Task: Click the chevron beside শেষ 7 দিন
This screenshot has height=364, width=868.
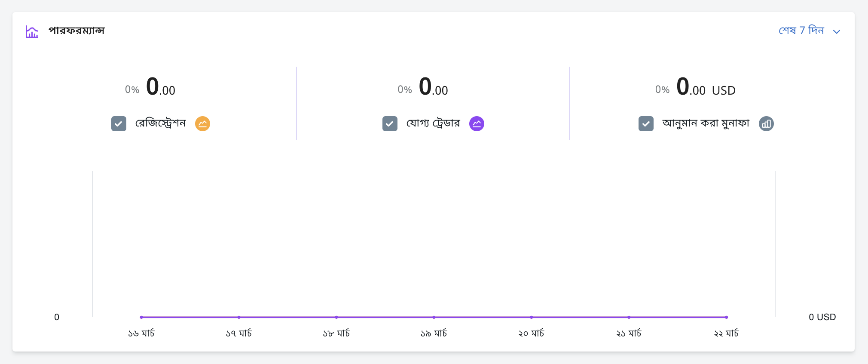Action: (x=836, y=31)
